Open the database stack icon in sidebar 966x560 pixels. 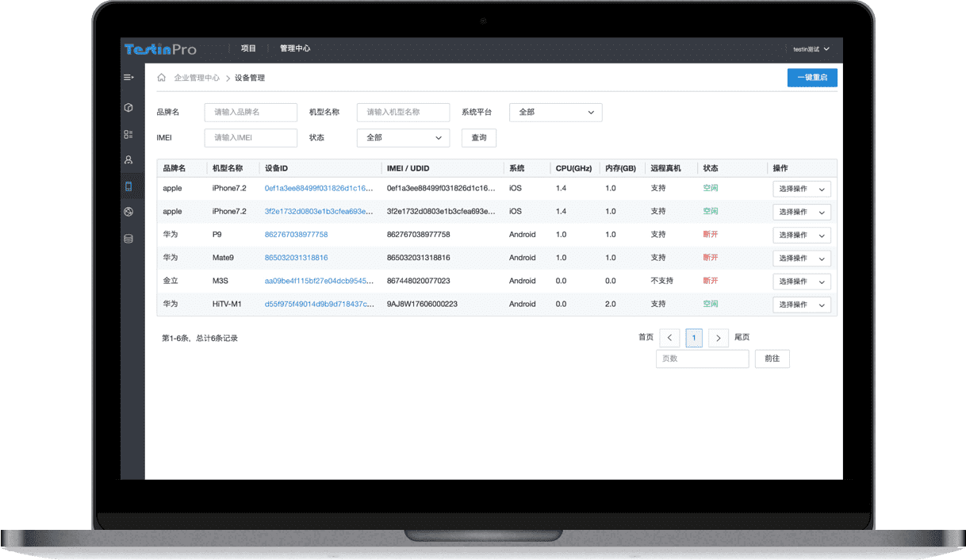[128, 239]
